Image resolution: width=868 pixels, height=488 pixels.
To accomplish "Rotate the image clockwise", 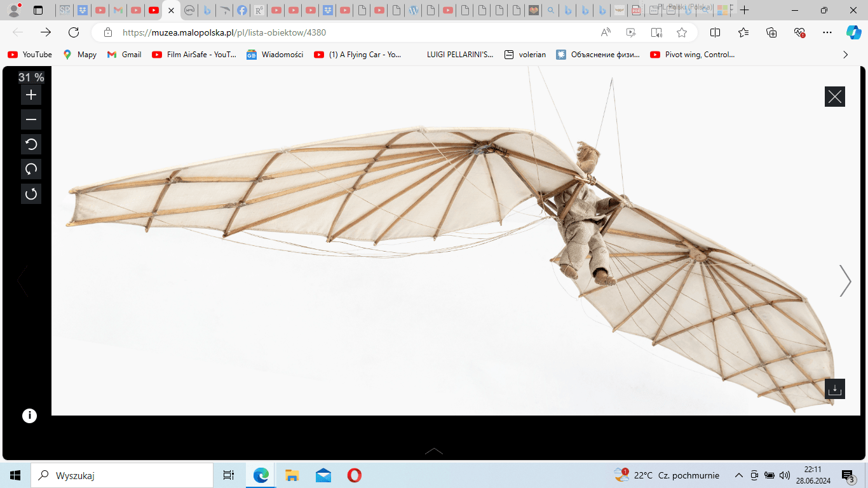I will (x=31, y=169).
